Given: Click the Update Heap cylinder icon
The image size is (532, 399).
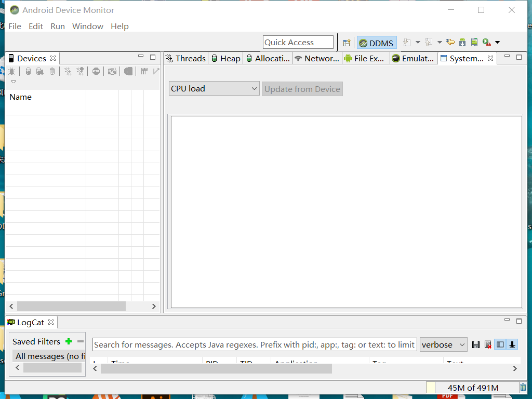Looking at the screenshot, I should click(x=28, y=71).
